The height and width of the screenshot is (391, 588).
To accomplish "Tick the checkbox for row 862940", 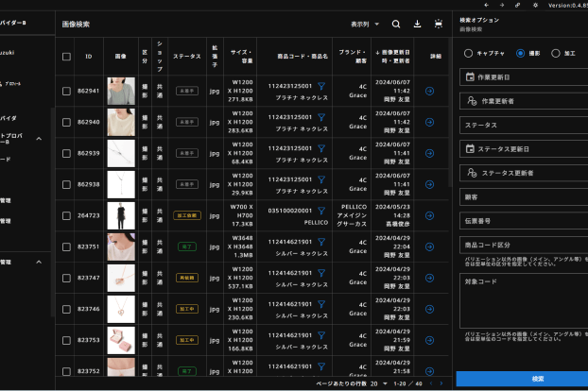I will tap(66, 122).
